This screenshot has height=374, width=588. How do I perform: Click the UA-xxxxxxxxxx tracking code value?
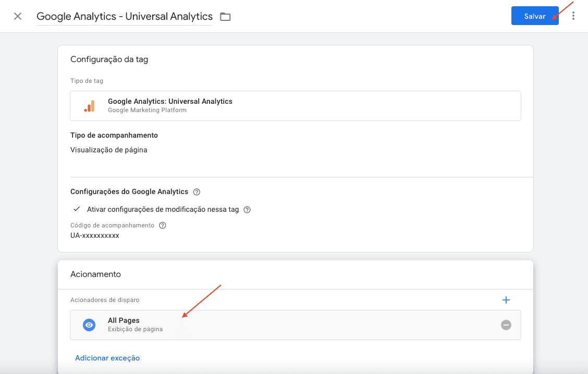[x=95, y=236]
